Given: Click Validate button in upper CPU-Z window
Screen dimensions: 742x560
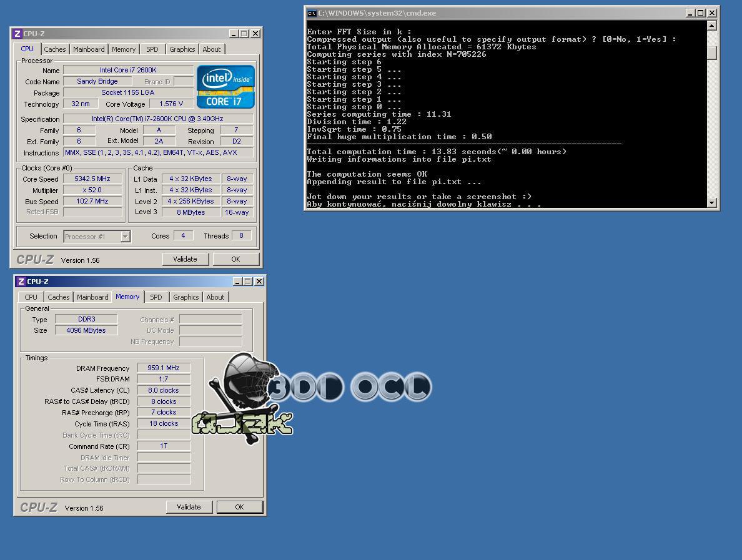Looking at the screenshot, I should 185,259.
